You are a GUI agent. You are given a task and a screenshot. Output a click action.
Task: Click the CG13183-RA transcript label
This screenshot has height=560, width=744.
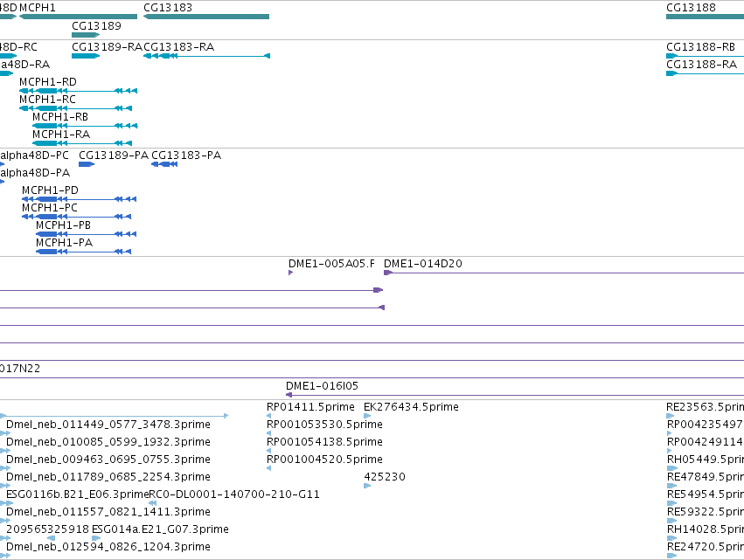tap(178, 47)
